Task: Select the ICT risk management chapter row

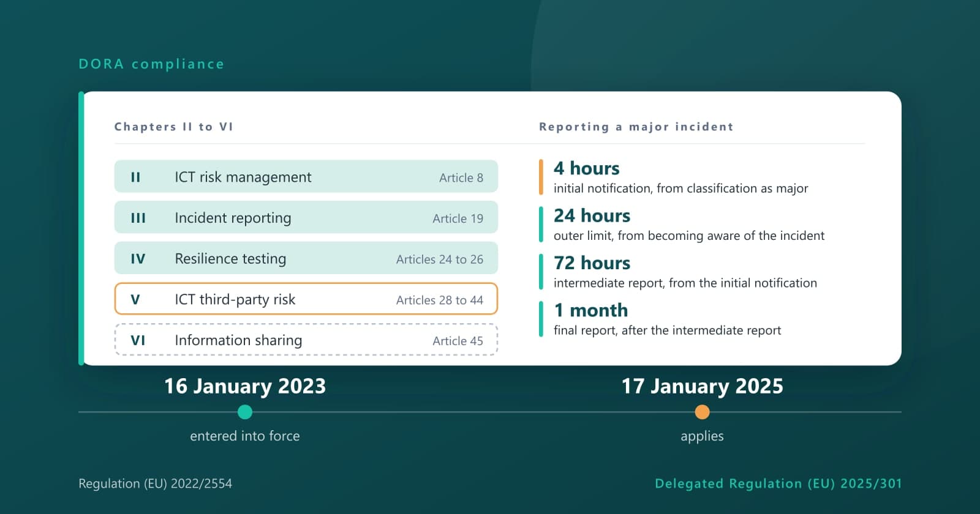Action: pyautogui.click(x=306, y=177)
